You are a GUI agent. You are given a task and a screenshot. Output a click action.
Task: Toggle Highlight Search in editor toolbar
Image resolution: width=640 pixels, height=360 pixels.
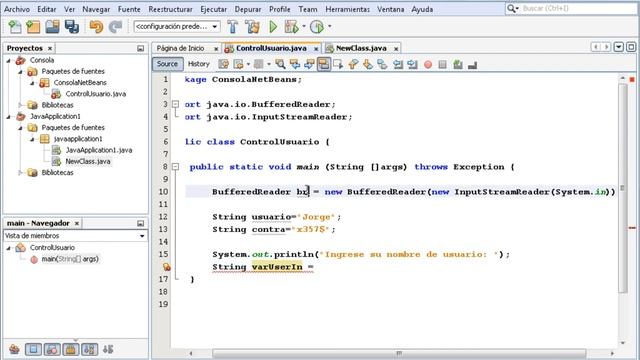(x=324, y=64)
